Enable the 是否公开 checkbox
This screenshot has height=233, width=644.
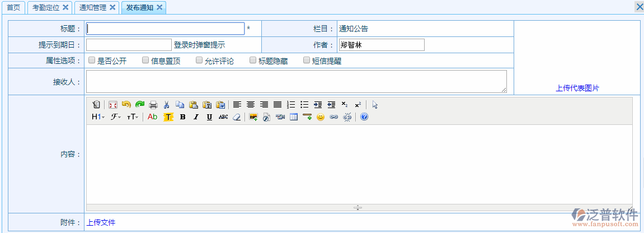92,60
